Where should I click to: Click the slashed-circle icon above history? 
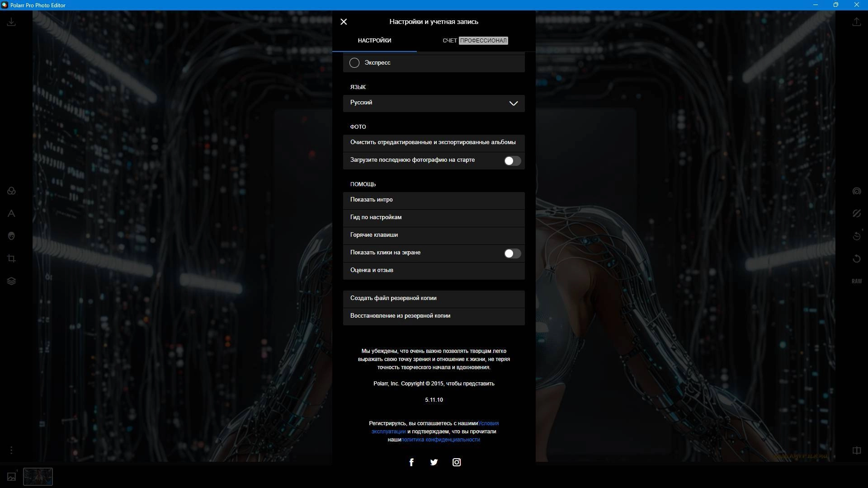857,213
